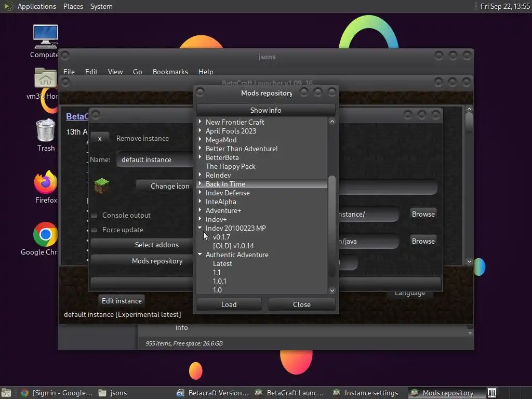The image size is (532, 399).
Task: Collapse the Indev 20100223 MP entry
Action: tap(200, 228)
